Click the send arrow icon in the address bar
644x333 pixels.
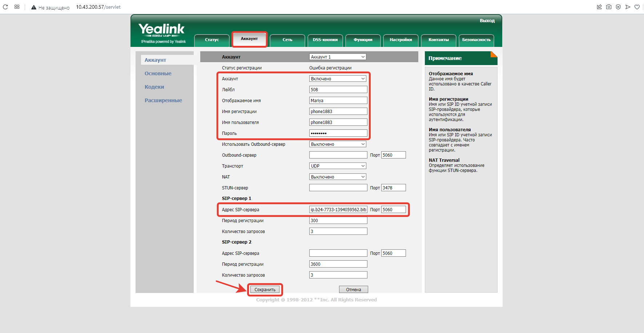[x=628, y=7]
